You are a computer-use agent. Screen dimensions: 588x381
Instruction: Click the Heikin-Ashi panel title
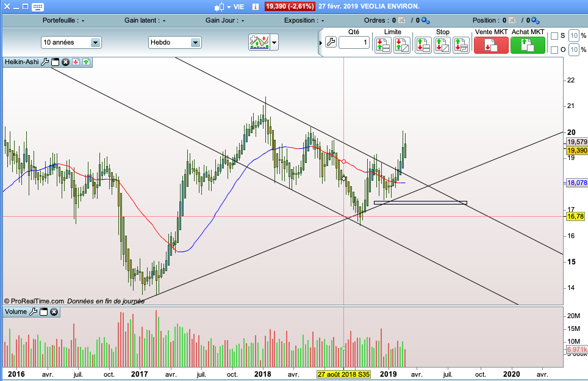click(x=22, y=62)
